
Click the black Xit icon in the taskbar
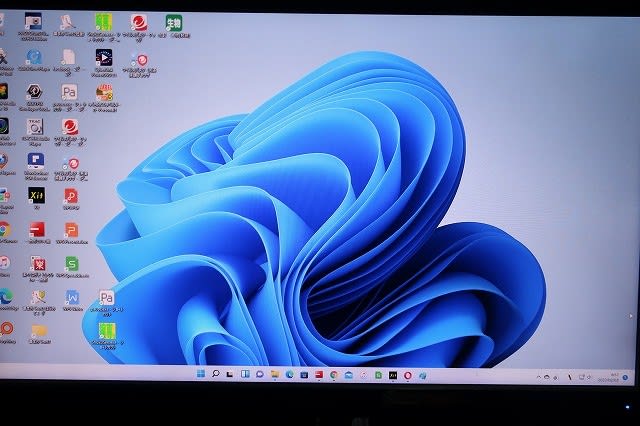(392, 374)
